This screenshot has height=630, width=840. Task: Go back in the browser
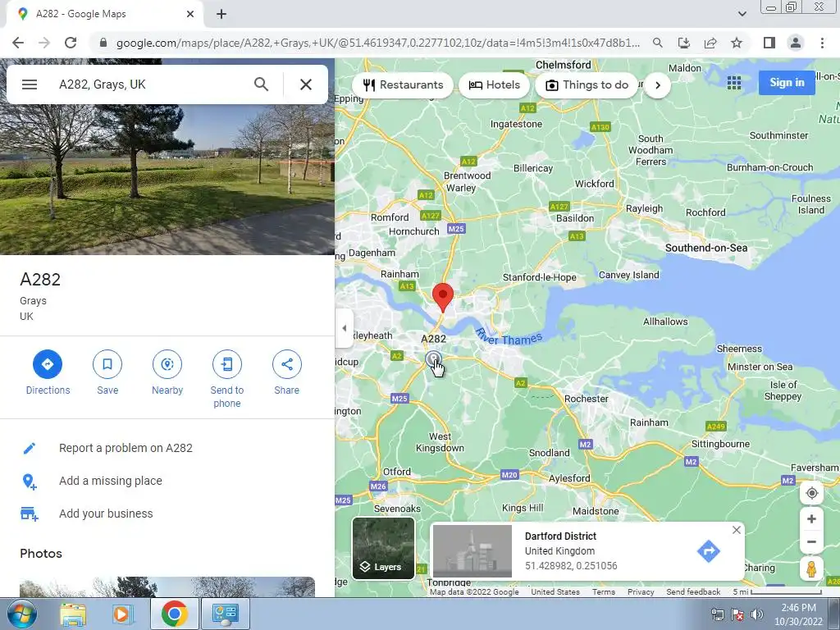(x=18, y=43)
